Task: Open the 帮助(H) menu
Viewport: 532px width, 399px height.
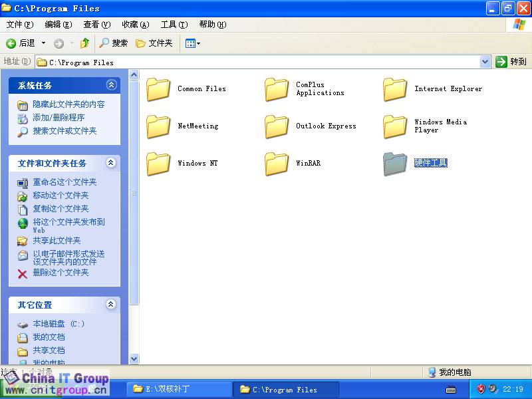Action: tap(213, 25)
